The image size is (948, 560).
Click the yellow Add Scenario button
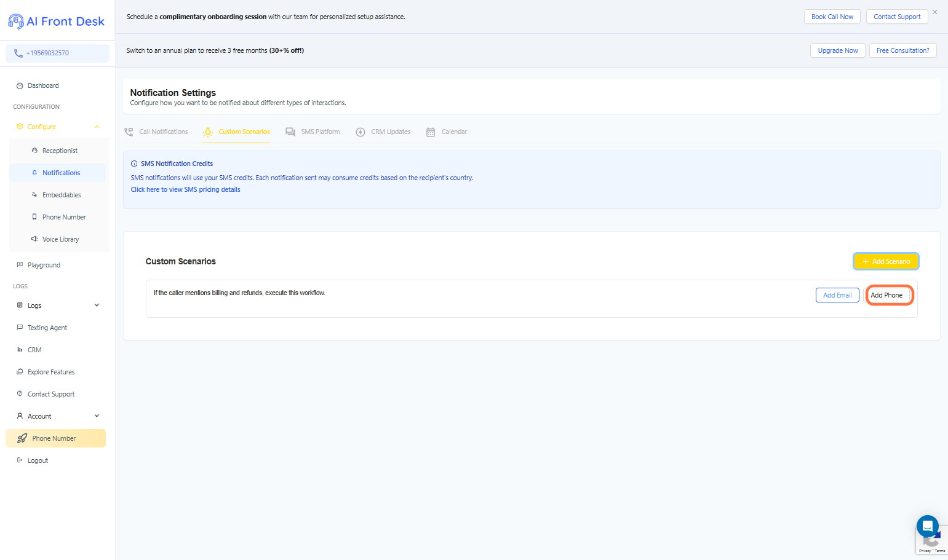point(886,261)
